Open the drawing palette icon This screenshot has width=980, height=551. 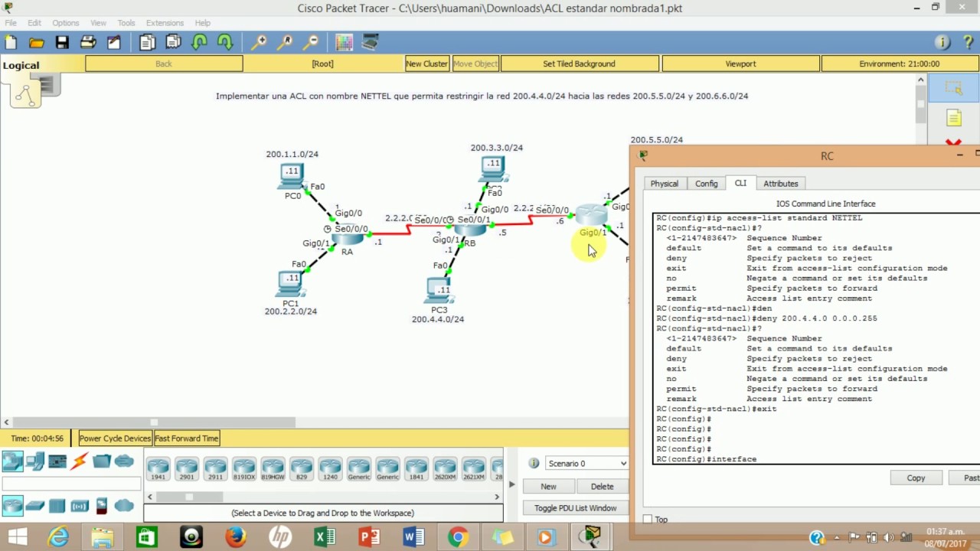[x=345, y=43]
